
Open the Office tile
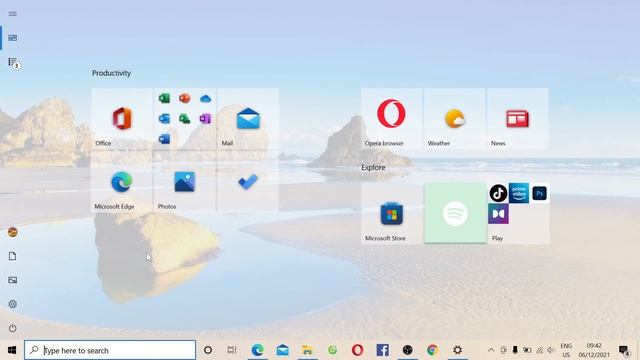click(122, 119)
